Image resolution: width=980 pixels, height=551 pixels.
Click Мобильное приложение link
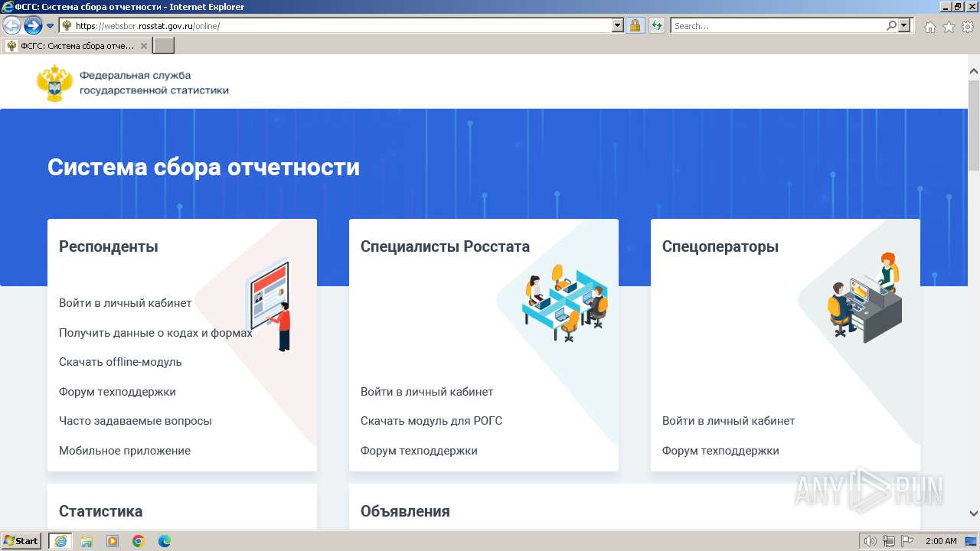pos(125,451)
